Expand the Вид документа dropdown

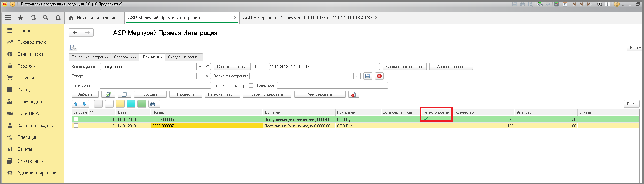(x=200, y=67)
